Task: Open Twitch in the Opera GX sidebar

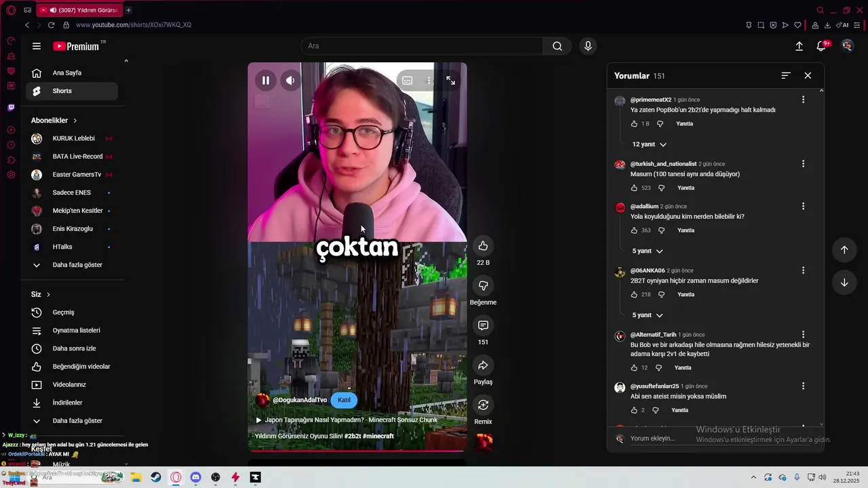Action: point(11,107)
